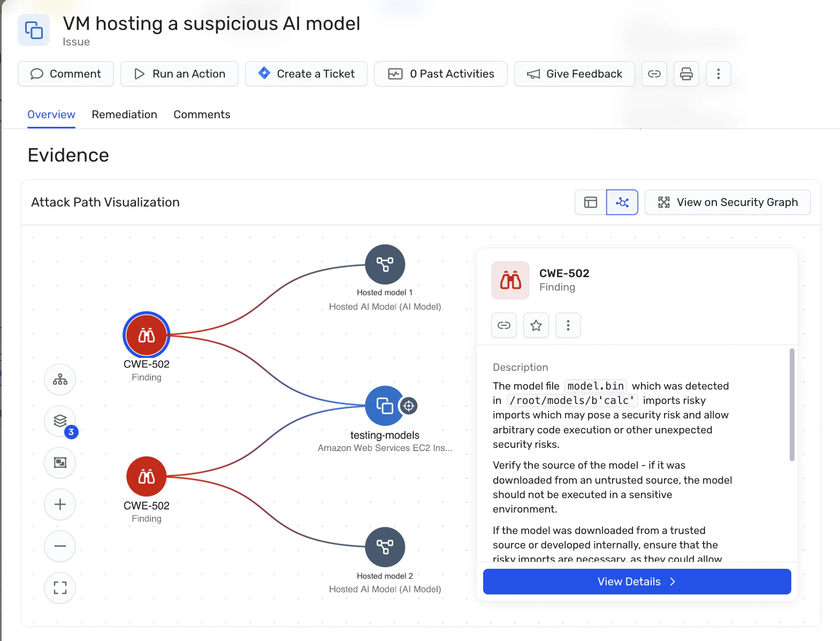
Task: Give Feedback on this issue
Action: [x=575, y=74]
